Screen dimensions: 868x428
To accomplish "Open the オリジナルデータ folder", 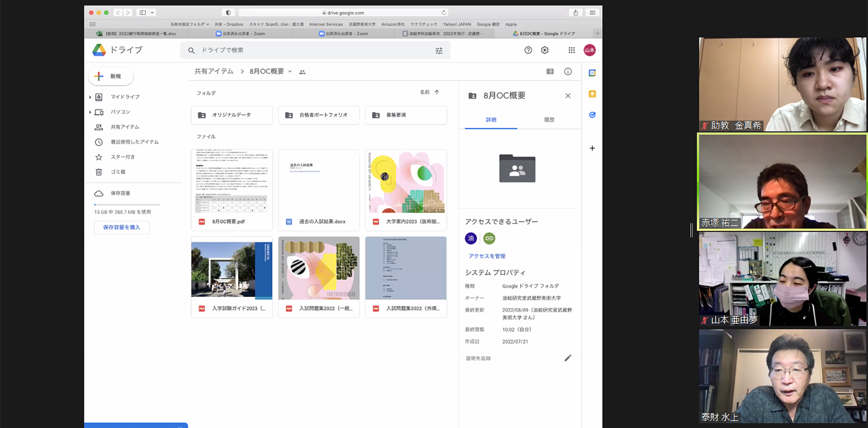I will click(232, 115).
